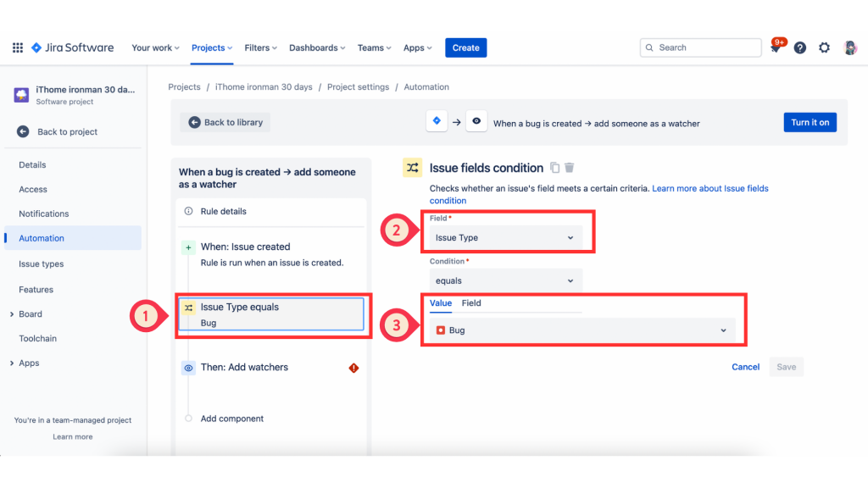Open Access in project settings sidebar

[x=33, y=189]
